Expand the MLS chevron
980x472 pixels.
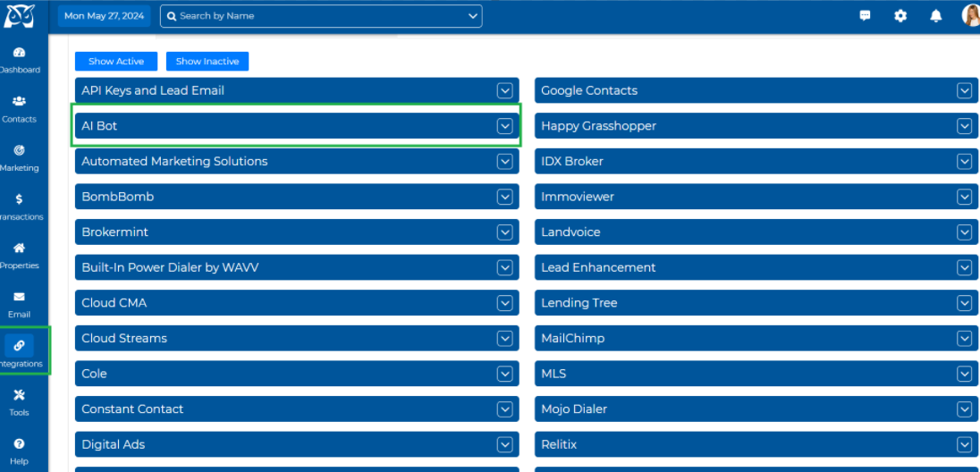point(964,374)
